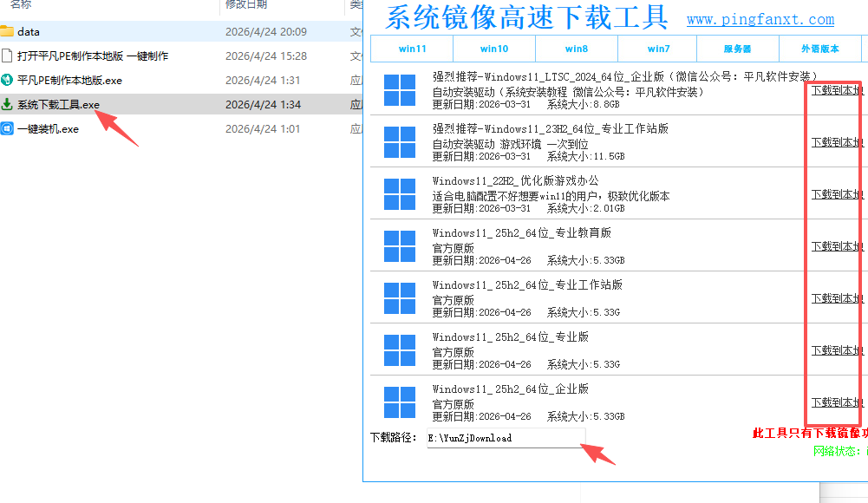Open the win7 tab
This screenshot has width=868, height=503.
(658, 49)
